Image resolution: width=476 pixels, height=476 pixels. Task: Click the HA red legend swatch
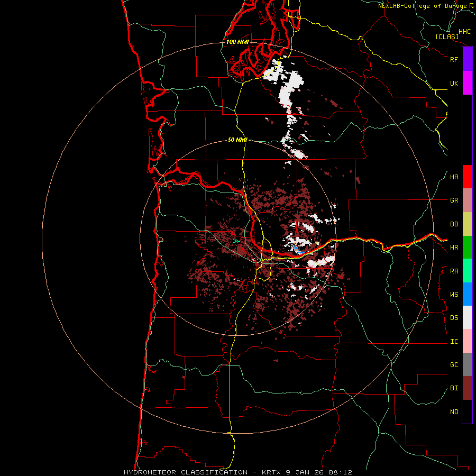click(x=467, y=177)
